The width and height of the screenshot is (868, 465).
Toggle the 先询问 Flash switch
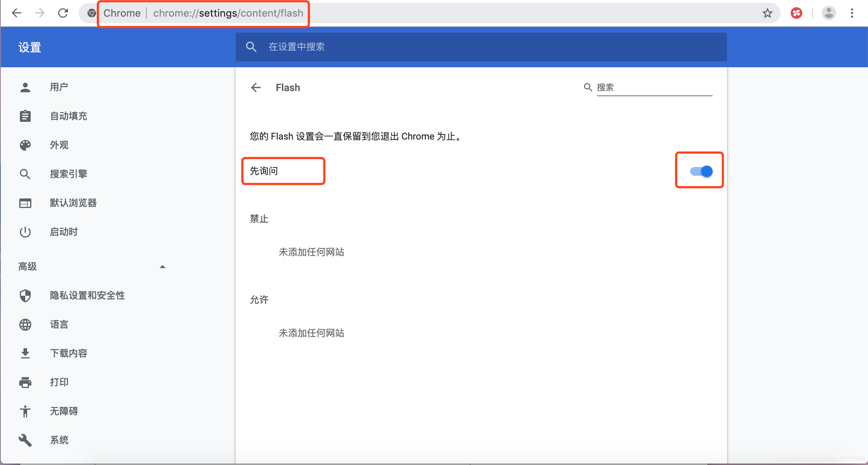[x=701, y=171]
